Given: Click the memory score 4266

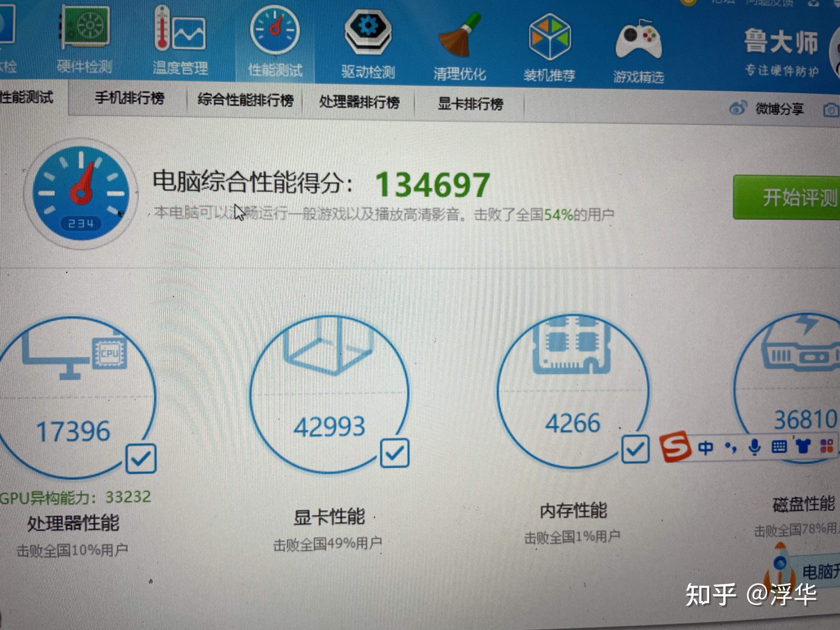Looking at the screenshot, I should [x=573, y=423].
